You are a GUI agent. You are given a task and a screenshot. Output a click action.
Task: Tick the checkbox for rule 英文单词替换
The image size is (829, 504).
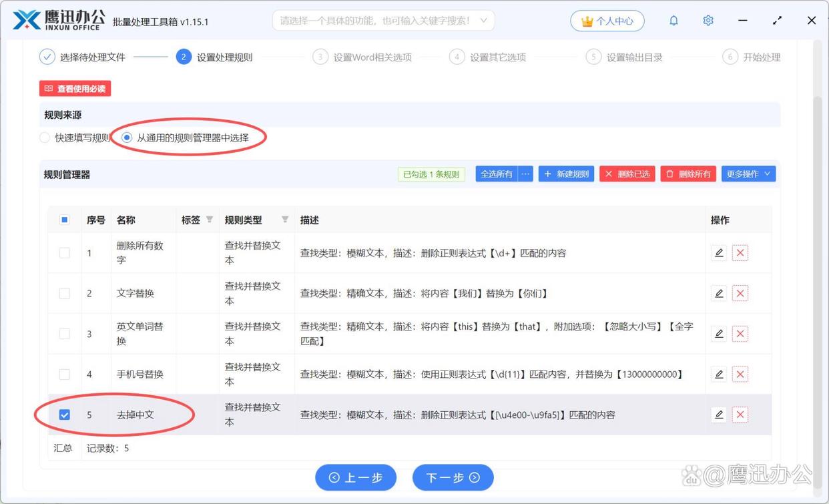[x=65, y=334]
